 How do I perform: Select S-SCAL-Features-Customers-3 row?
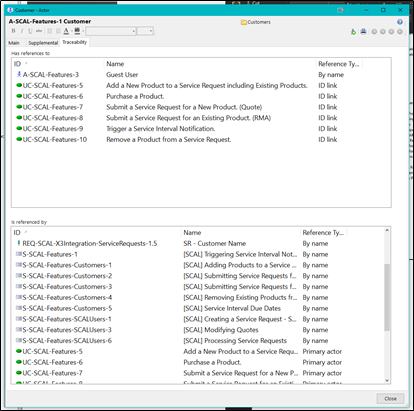pyautogui.click(x=198, y=287)
